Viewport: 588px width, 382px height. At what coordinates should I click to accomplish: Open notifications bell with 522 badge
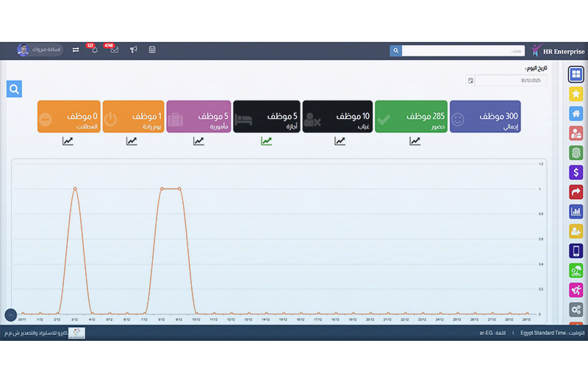94,50
